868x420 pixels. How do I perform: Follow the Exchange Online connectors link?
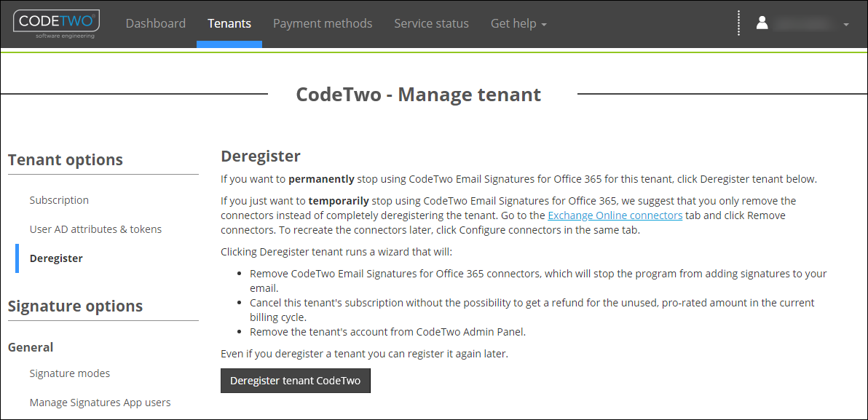click(615, 215)
